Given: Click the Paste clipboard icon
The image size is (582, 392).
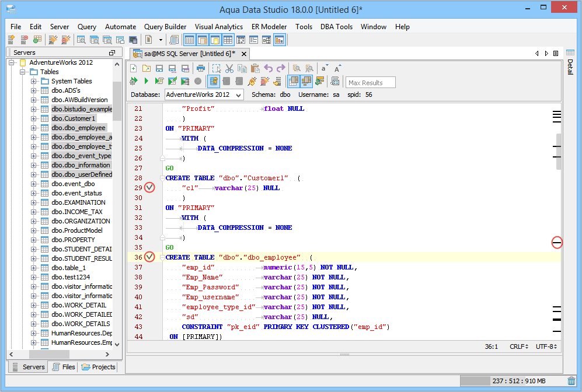Looking at the screenshot, I should (x=255, y=68).
